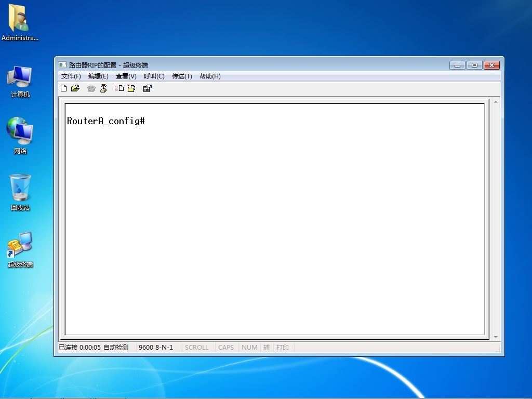Viewport: 532px width, 399px height.
Task: Open the 文件(F) menu
Action: click(71, 76)
